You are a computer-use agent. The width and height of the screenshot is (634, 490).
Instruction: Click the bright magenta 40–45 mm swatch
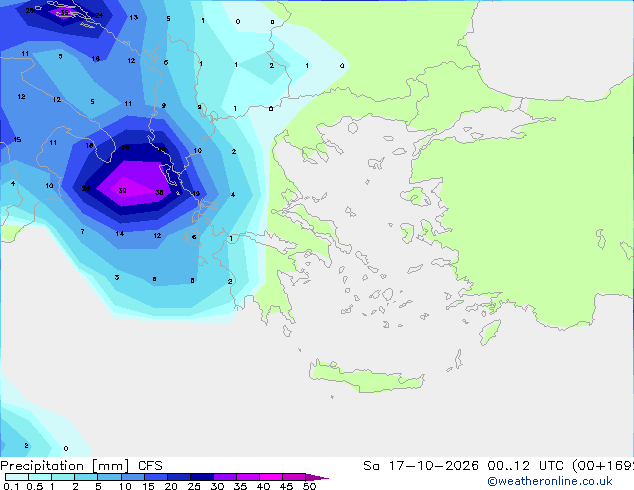(271, 477)
